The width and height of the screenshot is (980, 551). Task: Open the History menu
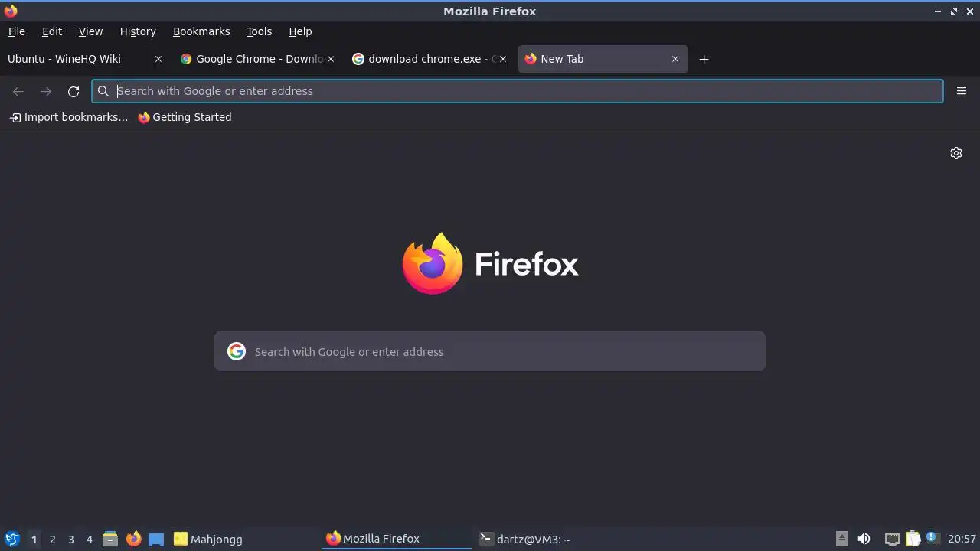[138, 31]
